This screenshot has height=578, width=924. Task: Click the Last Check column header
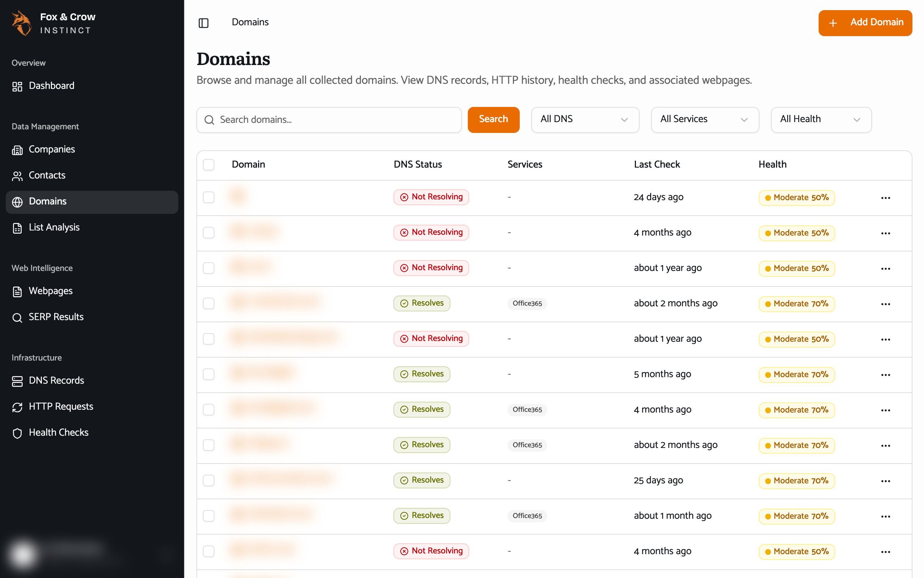[x=657, y=164]
